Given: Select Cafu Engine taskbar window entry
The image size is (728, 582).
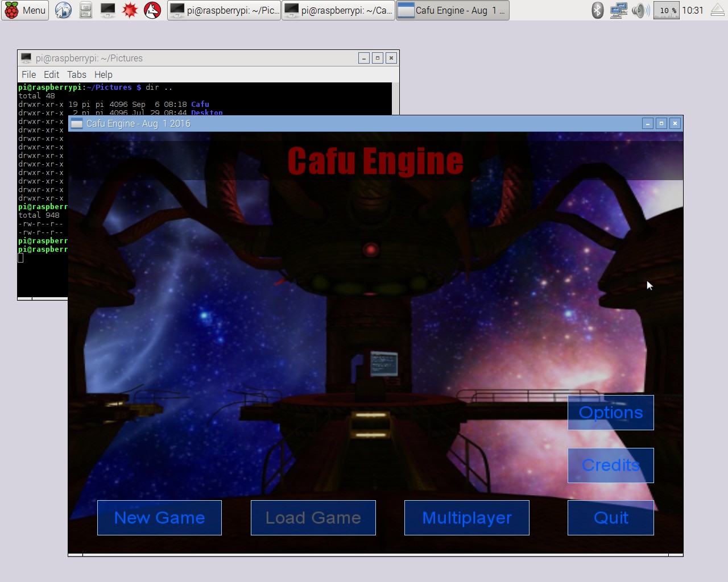Looking at the screenshot, I should [x=452, y=10].
